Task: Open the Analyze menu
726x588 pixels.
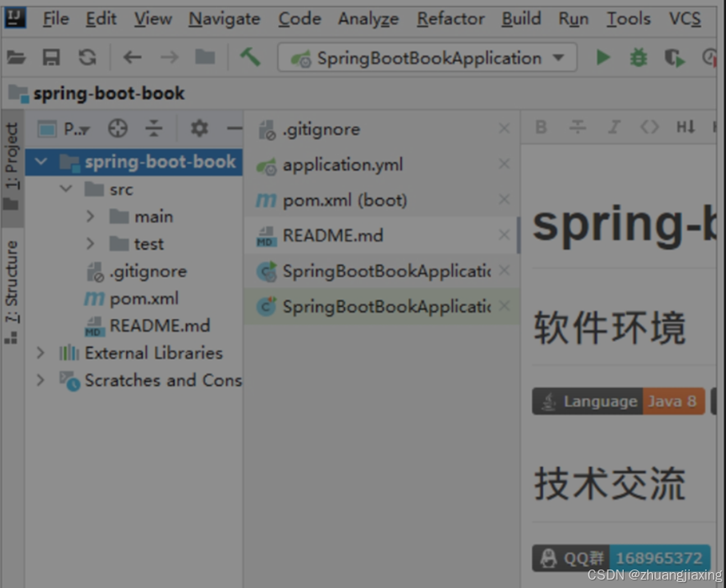Action: (368, 19)
